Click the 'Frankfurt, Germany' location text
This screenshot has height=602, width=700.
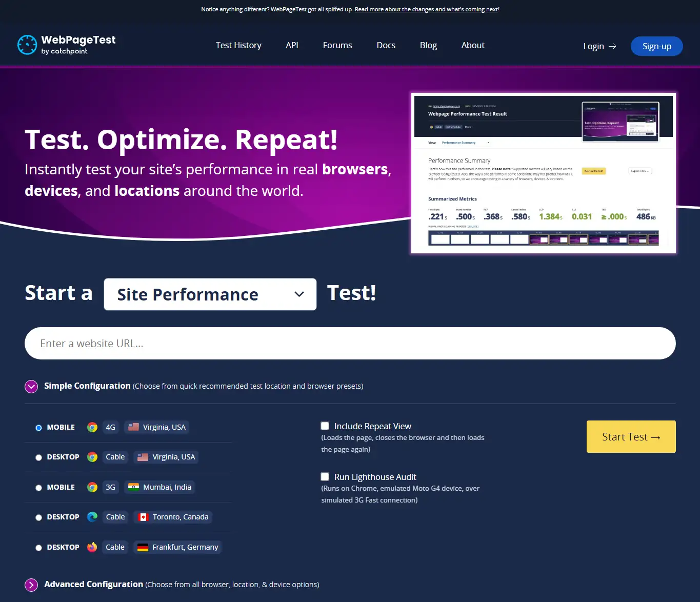[x=185, y=547]
